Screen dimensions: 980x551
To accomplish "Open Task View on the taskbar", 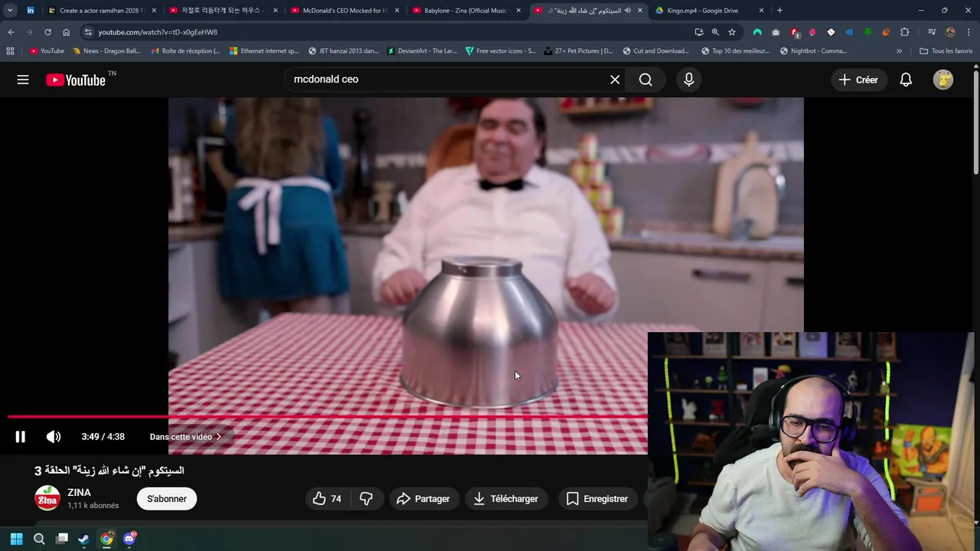I will pos(62,539).
